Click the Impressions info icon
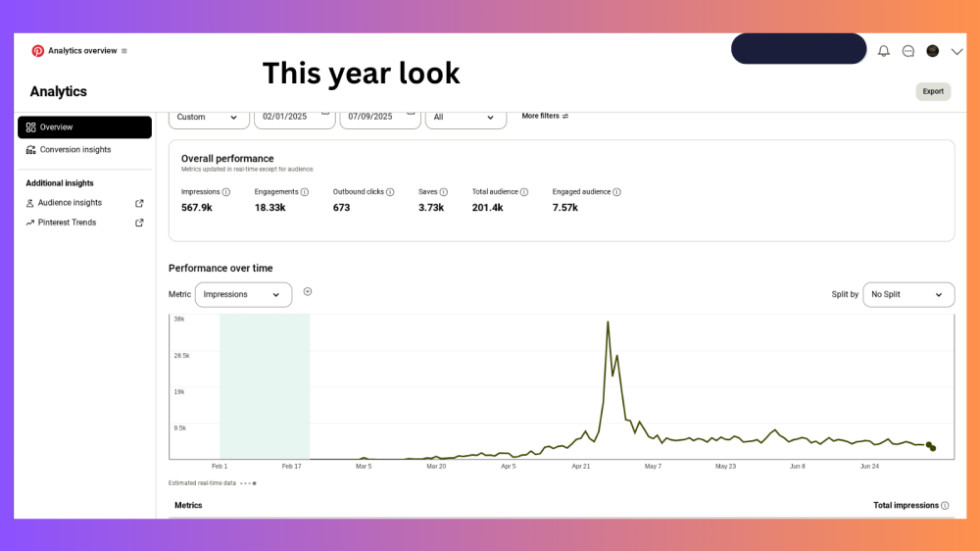 tap(226, 192)
